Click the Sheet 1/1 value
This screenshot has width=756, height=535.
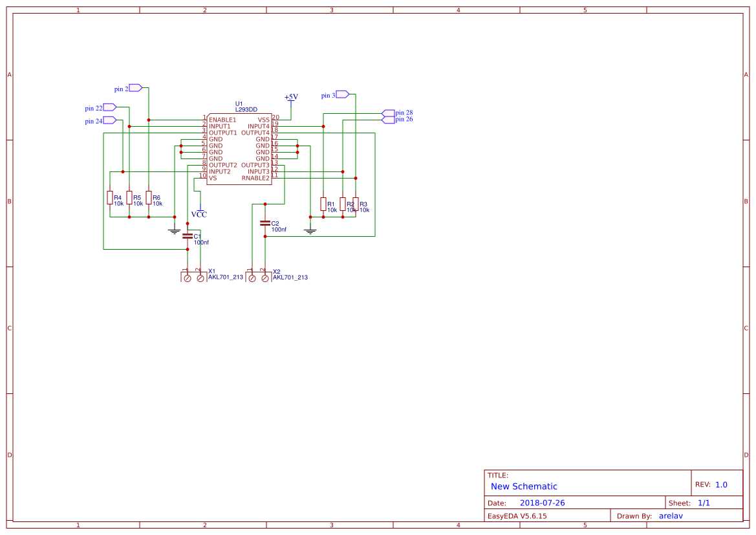[x=704, y=503]
